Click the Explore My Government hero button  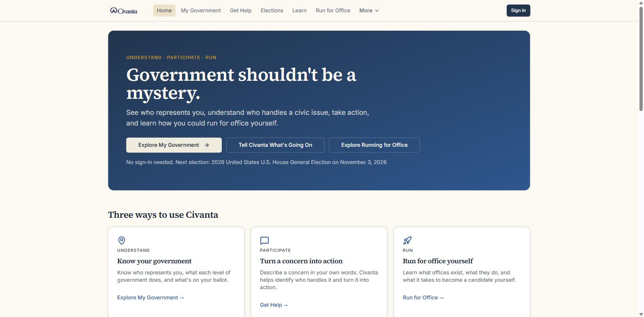pyautogui.click(x=174, y=145)
